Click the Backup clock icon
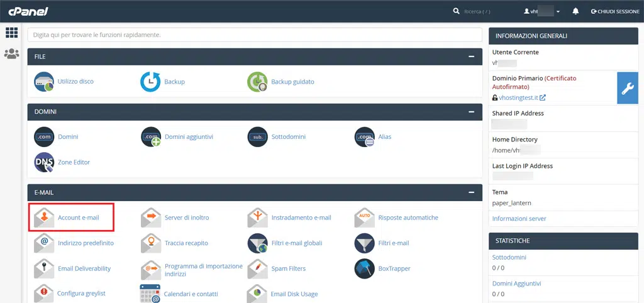 click(150, 82)
